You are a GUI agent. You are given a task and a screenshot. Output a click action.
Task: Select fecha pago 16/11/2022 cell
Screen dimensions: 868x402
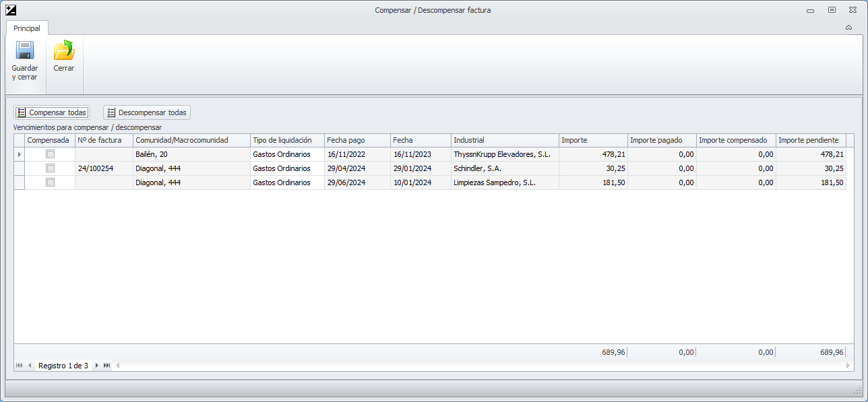[357, 154]
